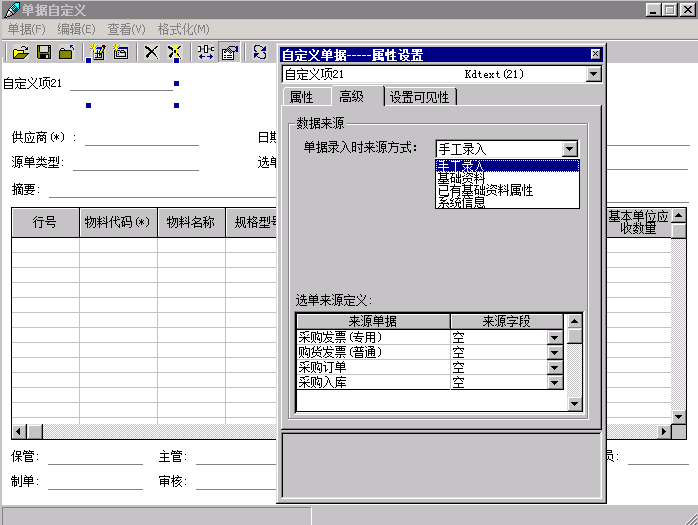
Task: Click the alignment arrows toolbar icon
Action: coord(205,52)
